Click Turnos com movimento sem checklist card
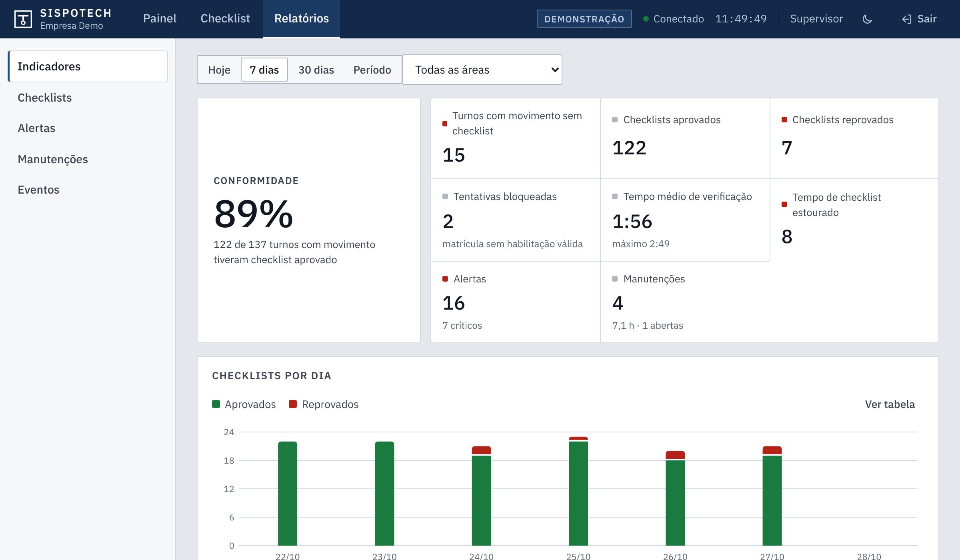 pos(516,138)
